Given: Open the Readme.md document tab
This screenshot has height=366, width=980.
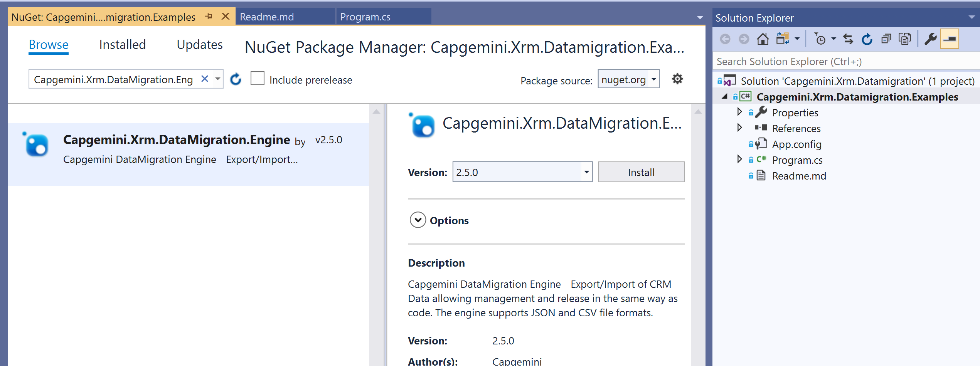Looking at the screenshot, I should click(x=285, y=17).
